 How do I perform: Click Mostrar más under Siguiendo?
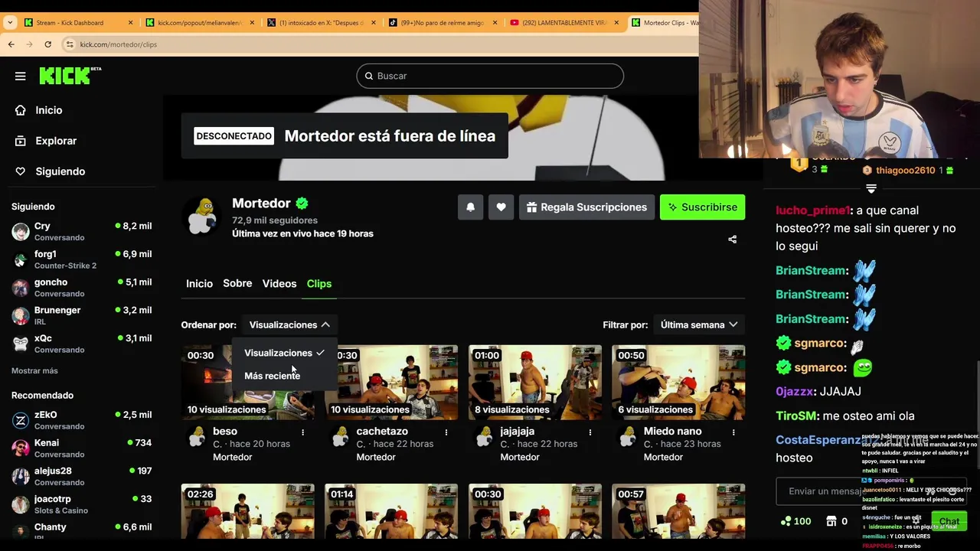[x=34, y=370]
